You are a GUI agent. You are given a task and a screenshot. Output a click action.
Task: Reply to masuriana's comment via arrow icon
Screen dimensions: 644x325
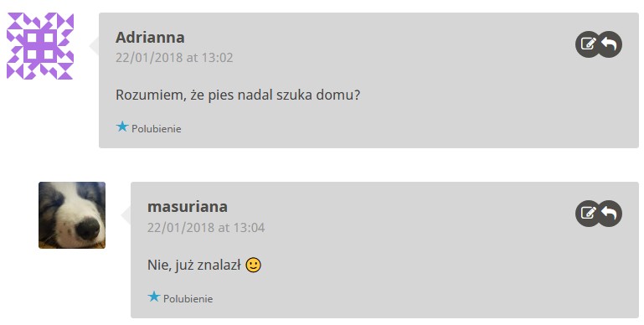610,214
